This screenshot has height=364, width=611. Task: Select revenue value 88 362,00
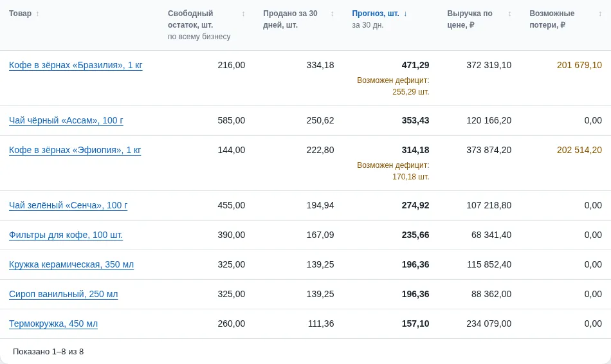click(x=491, y=295)
